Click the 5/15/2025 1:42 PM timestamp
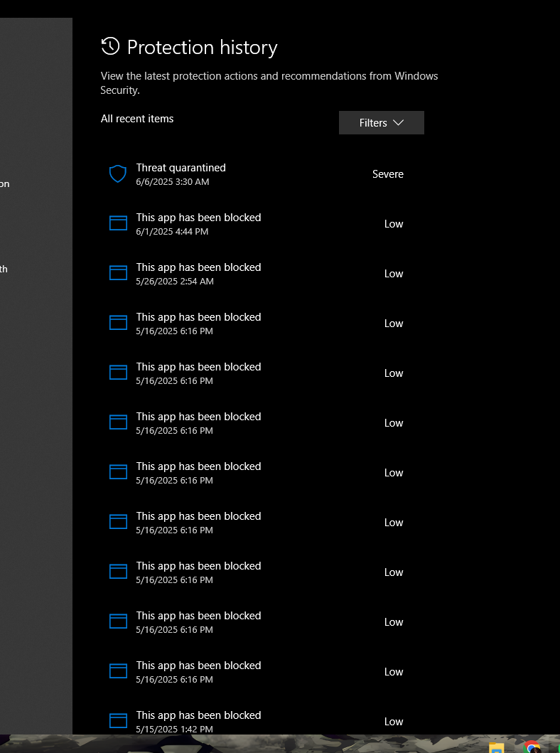Image resolution: width=560 pixels, height=753 pixels. 174,729
